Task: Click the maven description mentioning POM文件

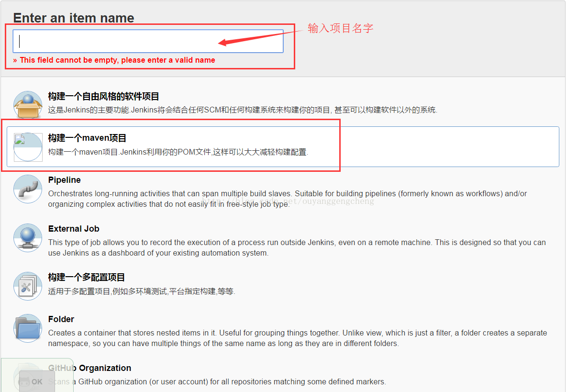Action: click(x=178, y=152)
